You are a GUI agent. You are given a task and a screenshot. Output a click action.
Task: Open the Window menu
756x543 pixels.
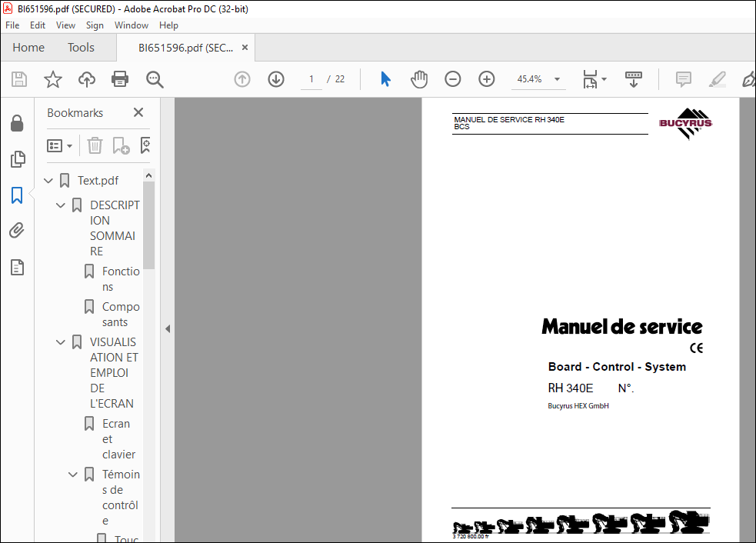tap(132, 25)
